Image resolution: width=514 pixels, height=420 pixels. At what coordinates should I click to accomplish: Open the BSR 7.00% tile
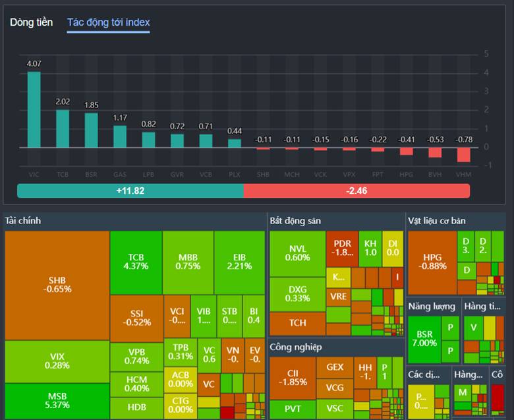click(423, 339)
